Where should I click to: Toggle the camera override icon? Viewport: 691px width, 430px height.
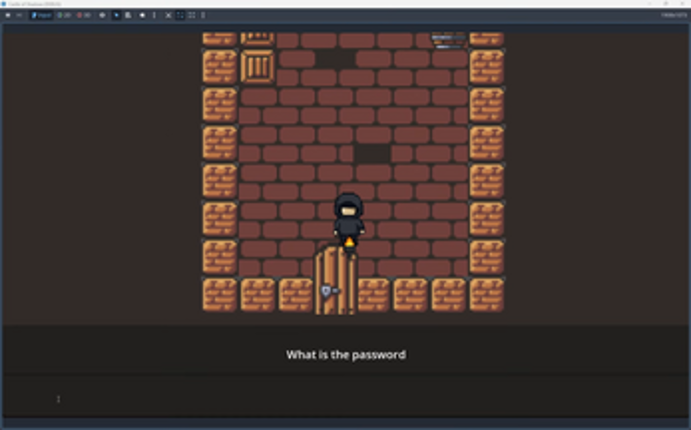click(x=142, y=15)
